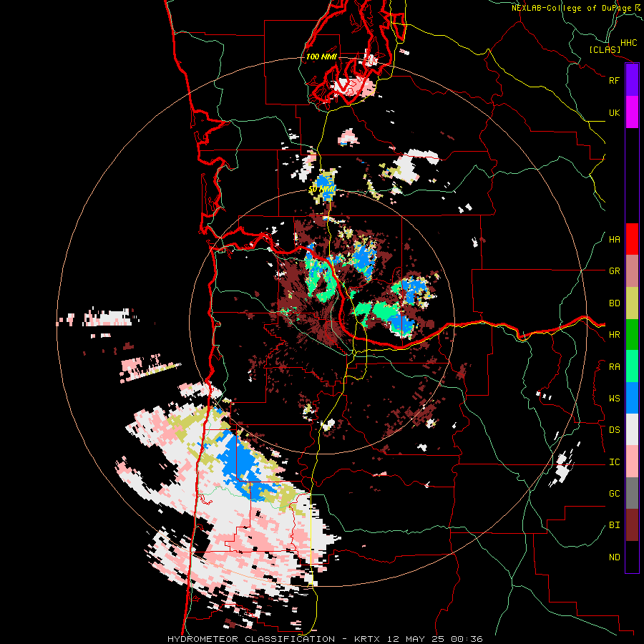
Task: Select the olive-yellow BD legend swatch
Action: click(632, 303)
